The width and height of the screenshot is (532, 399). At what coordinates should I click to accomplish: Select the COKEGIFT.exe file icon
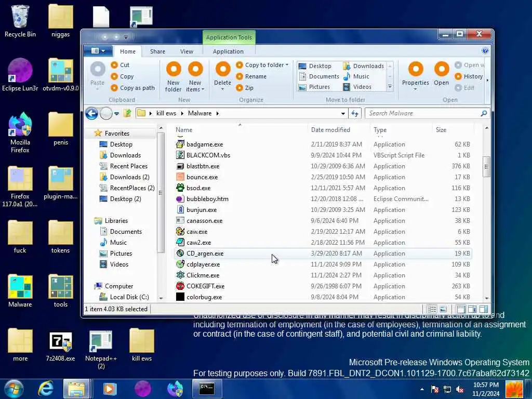[x=180, y=286]
